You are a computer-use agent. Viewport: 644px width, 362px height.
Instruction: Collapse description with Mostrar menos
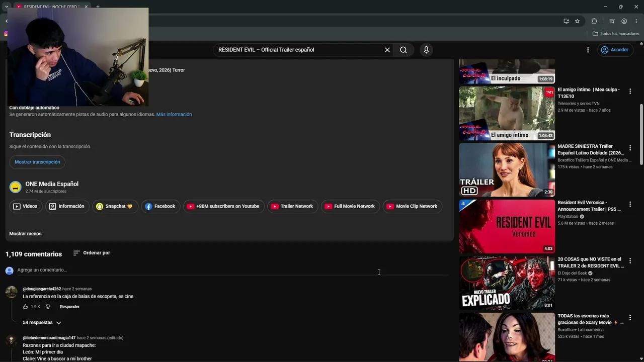[x=25, y=234]
